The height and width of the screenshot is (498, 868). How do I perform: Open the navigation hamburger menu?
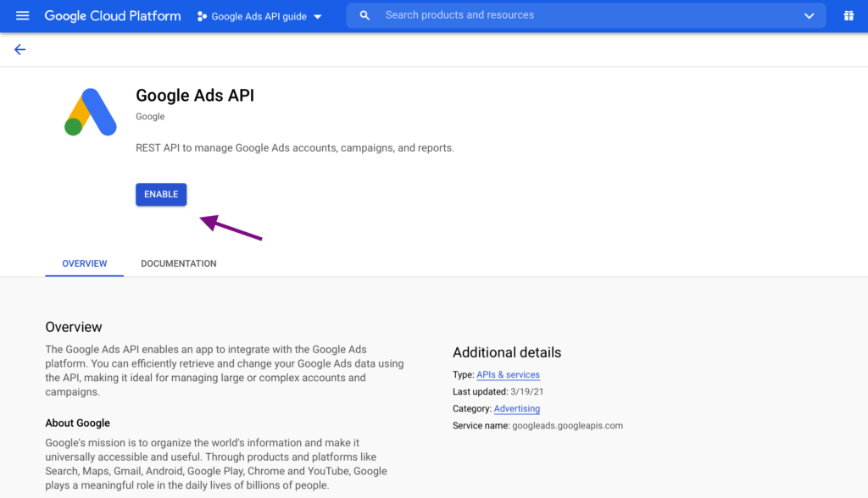click(x=22, y=15)
